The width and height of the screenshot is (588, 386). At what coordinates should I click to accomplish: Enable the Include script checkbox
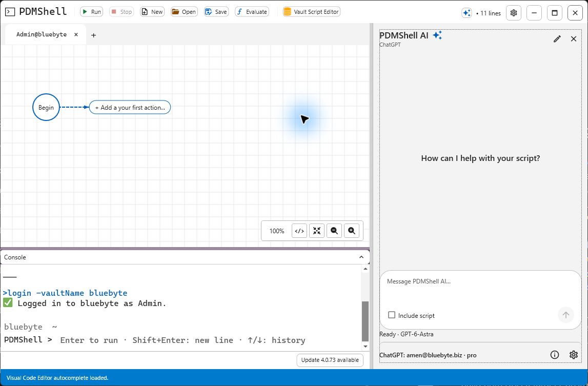[x=392, y=315]
